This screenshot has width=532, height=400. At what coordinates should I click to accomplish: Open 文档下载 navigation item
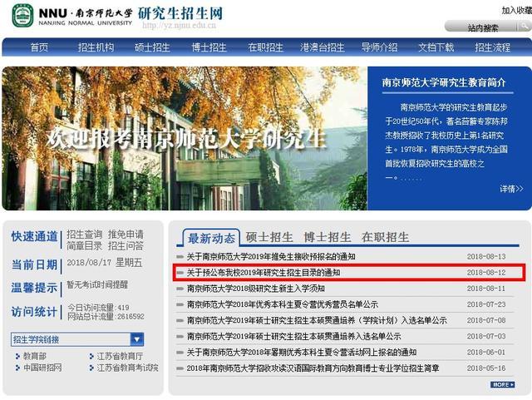[436, 47]
